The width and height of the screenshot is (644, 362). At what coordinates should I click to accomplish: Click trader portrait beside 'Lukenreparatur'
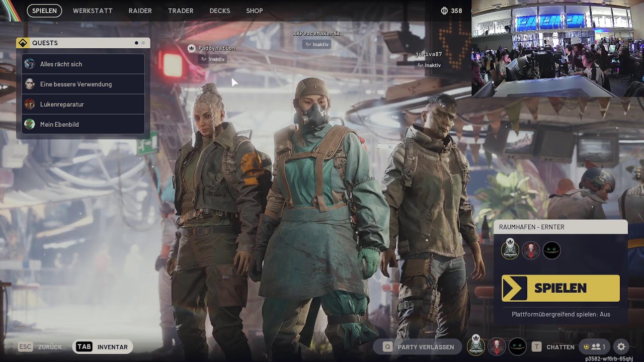(30, 104)
